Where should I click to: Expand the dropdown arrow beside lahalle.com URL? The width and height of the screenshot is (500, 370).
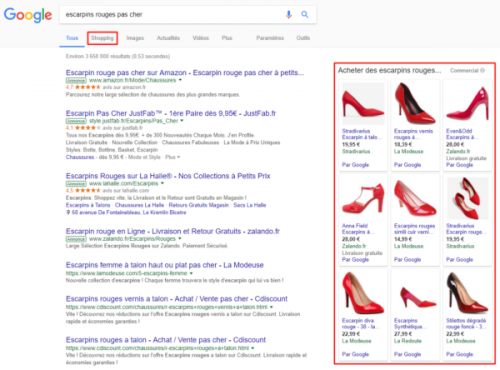(x=162, y=183)
